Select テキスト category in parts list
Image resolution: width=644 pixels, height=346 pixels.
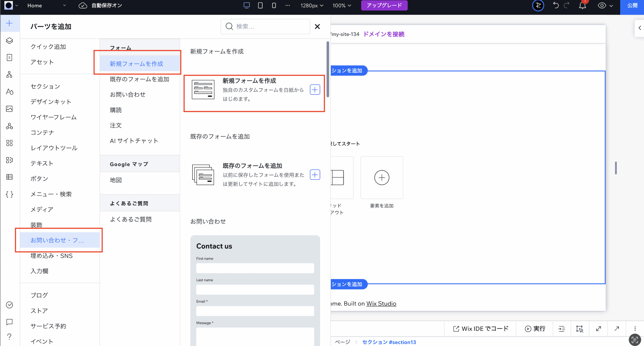42,163
